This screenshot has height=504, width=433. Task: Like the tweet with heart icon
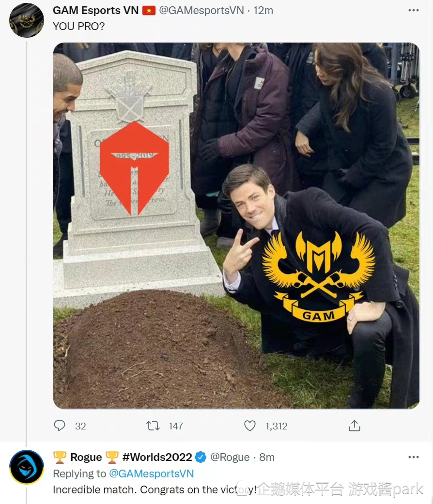pos(250,426)
